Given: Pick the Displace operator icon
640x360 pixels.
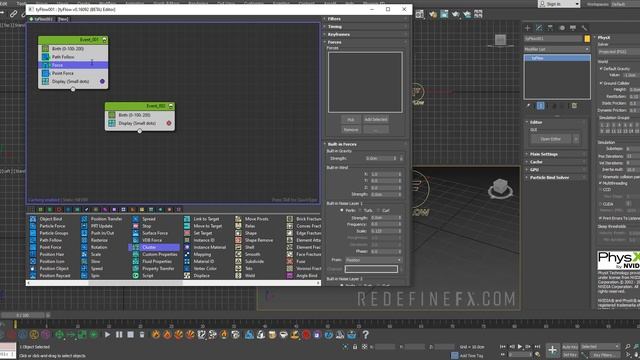Looking at the screenshot, I should pos(187,276).
